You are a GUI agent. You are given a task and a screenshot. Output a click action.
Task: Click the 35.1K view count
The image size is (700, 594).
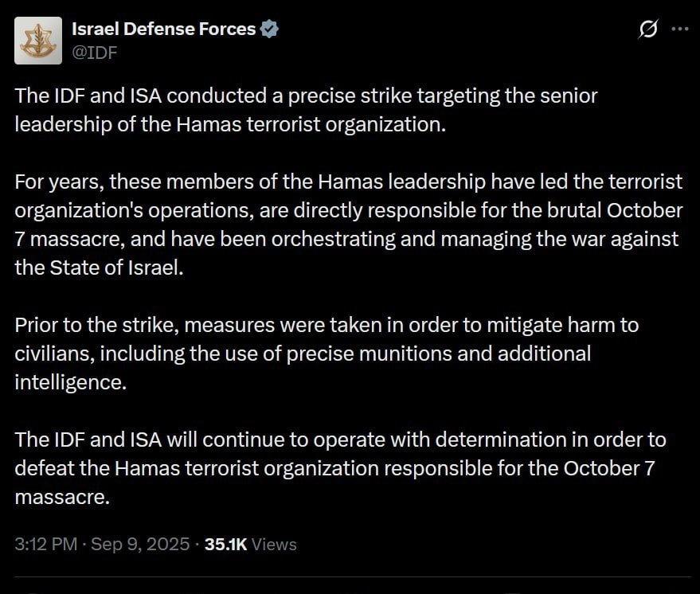point(225,544)
